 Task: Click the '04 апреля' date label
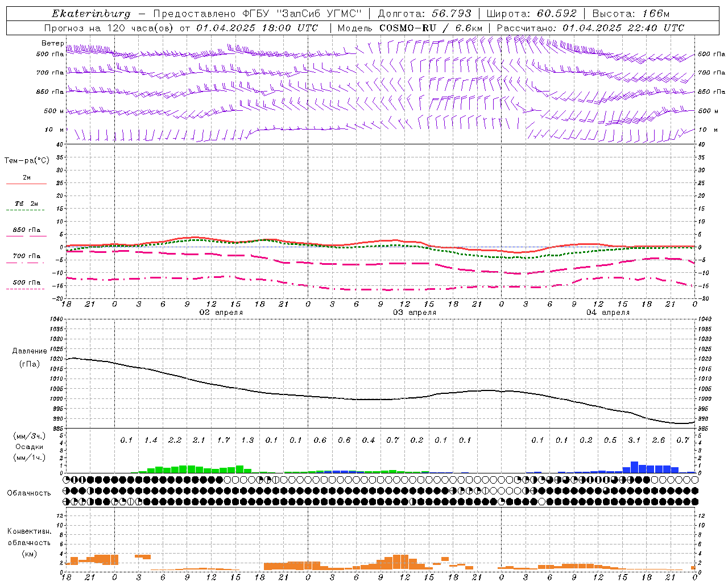tap(608, 313)
